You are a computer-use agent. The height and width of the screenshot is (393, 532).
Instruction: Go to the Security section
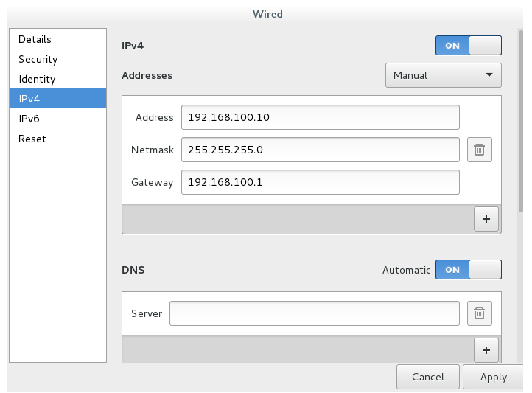tap(57, 59)
